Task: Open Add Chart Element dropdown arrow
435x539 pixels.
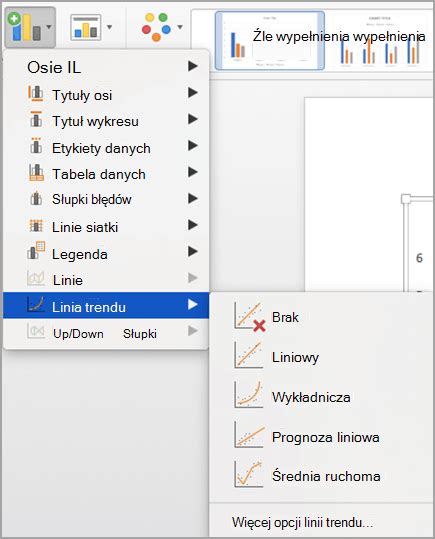Action: tap(49, 27)
